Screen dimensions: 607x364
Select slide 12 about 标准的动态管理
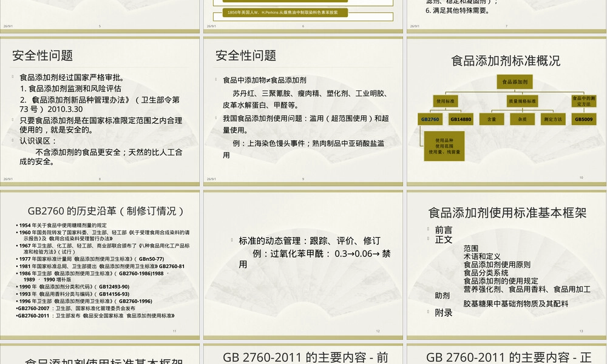303,265
